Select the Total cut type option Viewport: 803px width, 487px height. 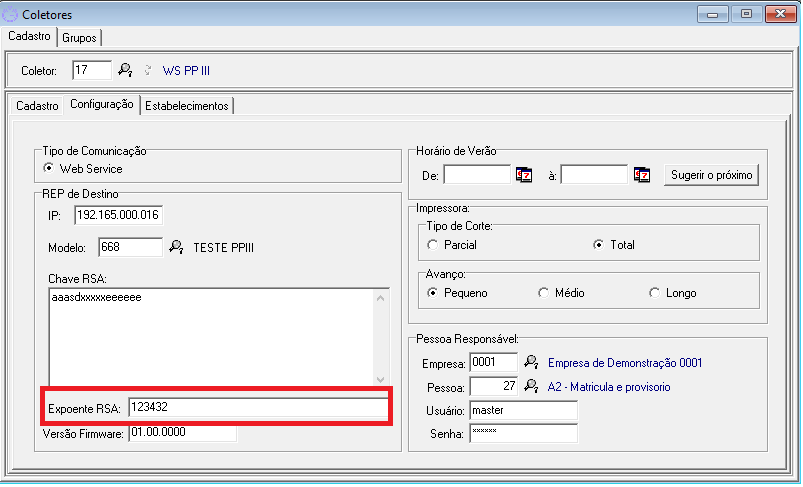tap(599, 244)
